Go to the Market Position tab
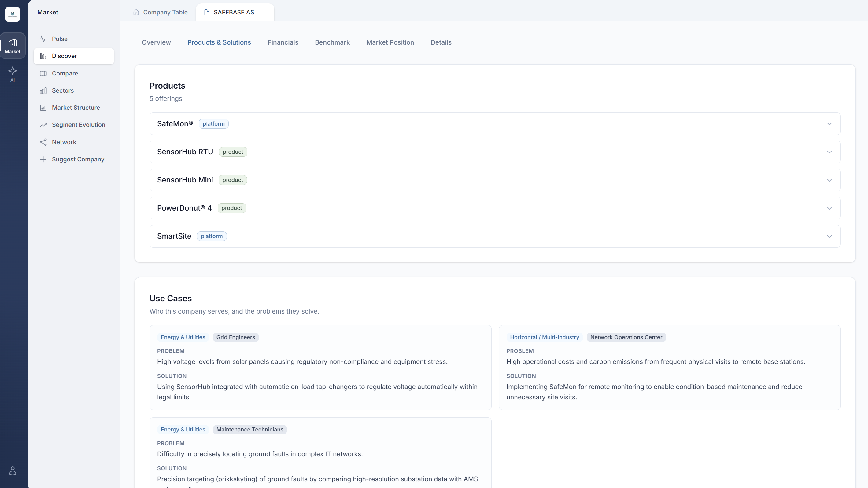This screenshot has width=868, height=488. [x=390, y=42]
